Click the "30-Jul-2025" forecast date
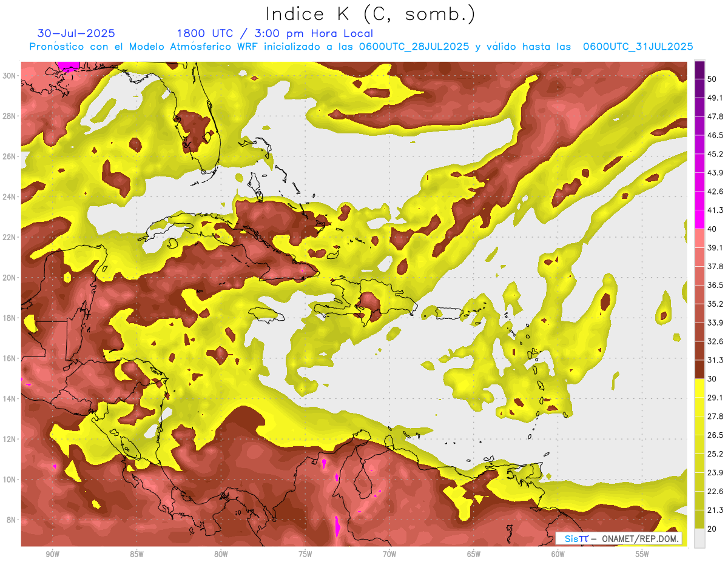This screenshot has width=728, height=562. click(x=76, y=33)
